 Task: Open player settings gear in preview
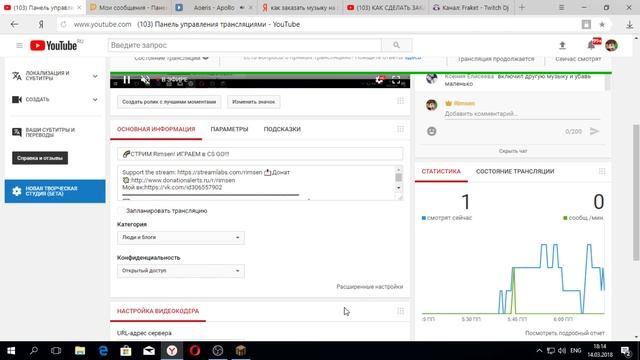point(379,80)
